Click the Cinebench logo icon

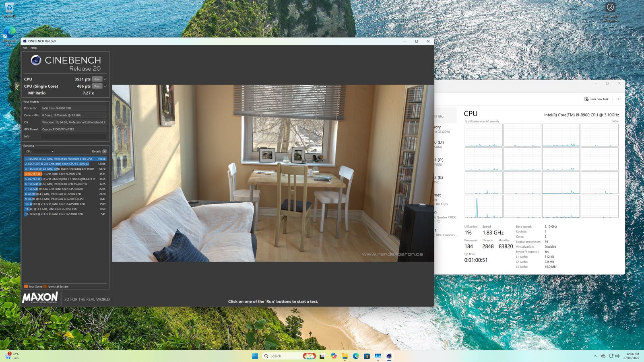point(36,60)
